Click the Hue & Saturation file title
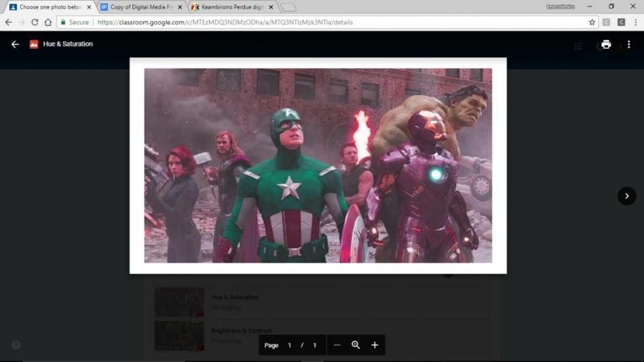Viewport: 644px width, 362px height. click(x=68, y=44)
